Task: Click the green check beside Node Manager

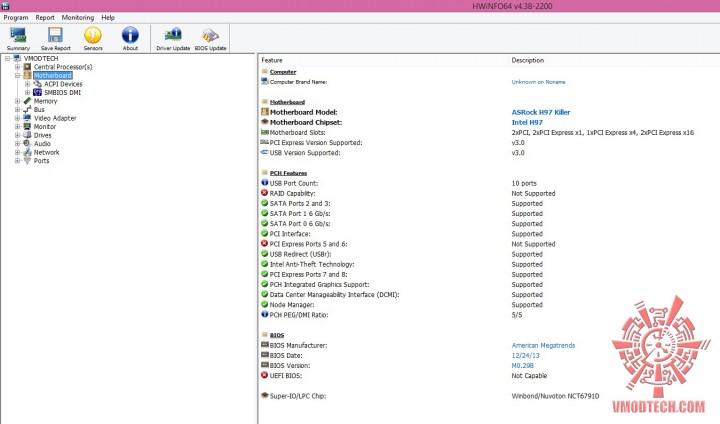Action: pos(264,304)
